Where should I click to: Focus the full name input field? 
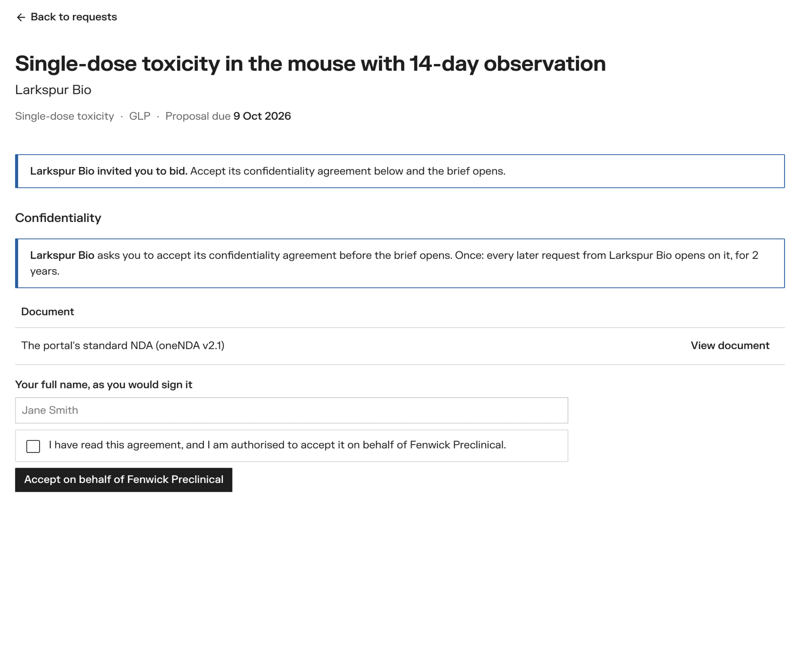coord(291,410)
